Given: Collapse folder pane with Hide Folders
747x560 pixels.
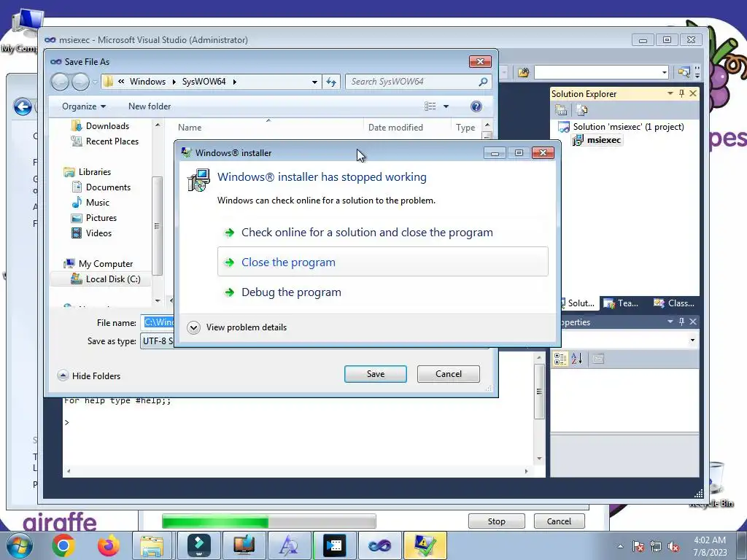Looking at the screenshot, I should point(89,376).
